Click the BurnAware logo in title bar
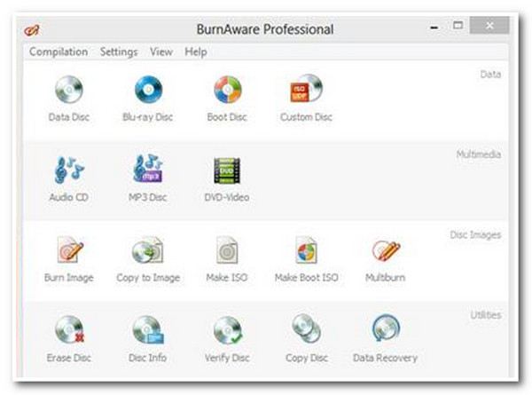The width and height of the screenshot is (532, 395). [32, 30]
